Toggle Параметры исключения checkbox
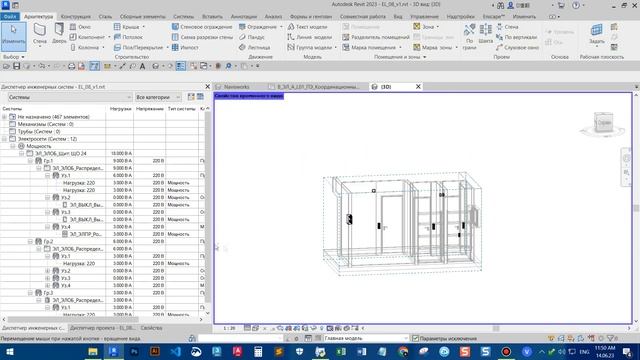Screen dimensions: 640x360 (415, 338)
